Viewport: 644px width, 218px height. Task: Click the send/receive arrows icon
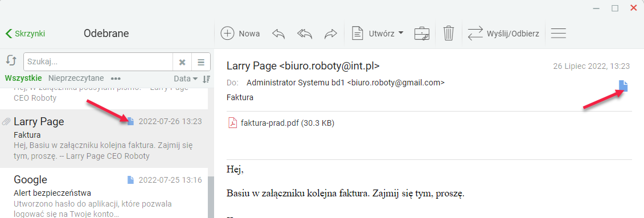[x=475, y=34]
